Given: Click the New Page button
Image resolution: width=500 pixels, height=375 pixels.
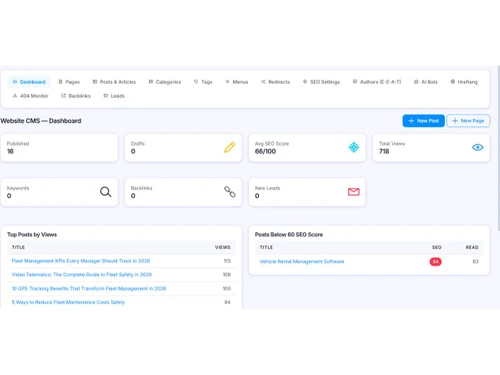Looking at the screenshot, I should point(468,121).
